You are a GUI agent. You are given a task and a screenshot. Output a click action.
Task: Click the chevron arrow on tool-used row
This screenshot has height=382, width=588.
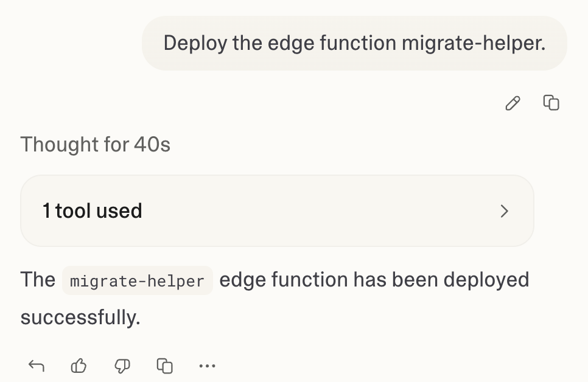coord(504,211)
